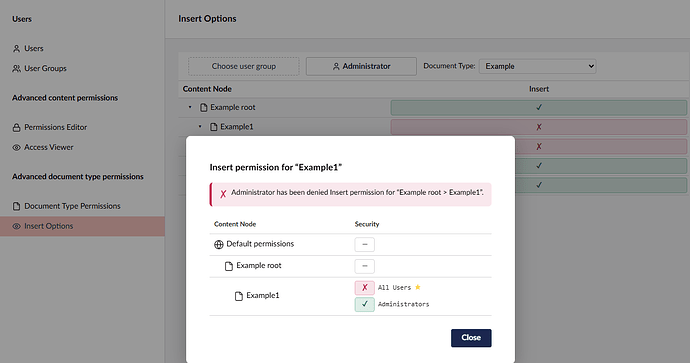Click the Default permissions globe icon
The width and height of the screenshot is (690, 363).
[219, 245]
